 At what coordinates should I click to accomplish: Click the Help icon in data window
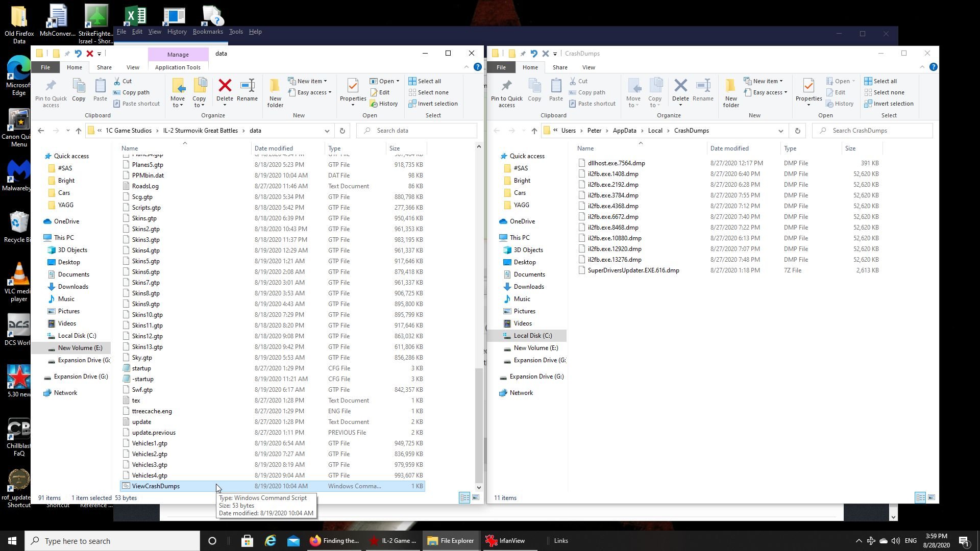(478, 67)
